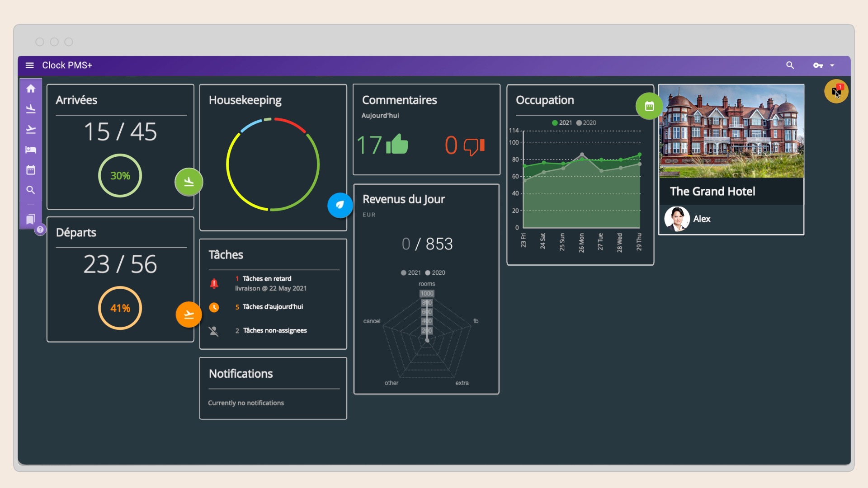
Task: Open the hamburger navigation menu
Action: (30, 65)
